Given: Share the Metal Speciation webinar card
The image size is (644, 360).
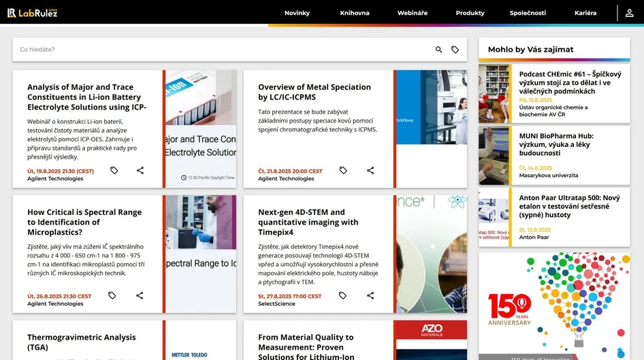Looking at the screenshot, I should [x=370, y=171].
